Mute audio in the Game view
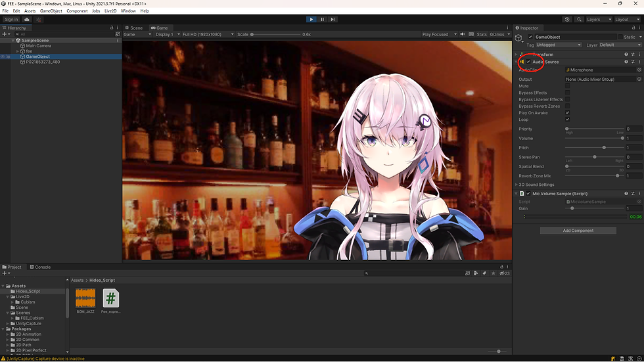The width and height of the screenshot is (644, 362). point(463,34)
